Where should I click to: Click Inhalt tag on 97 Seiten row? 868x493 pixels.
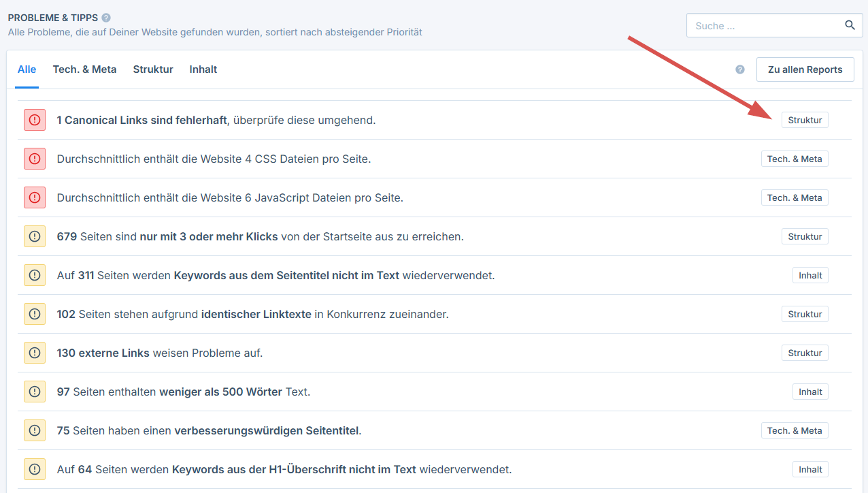click(810, 392)
